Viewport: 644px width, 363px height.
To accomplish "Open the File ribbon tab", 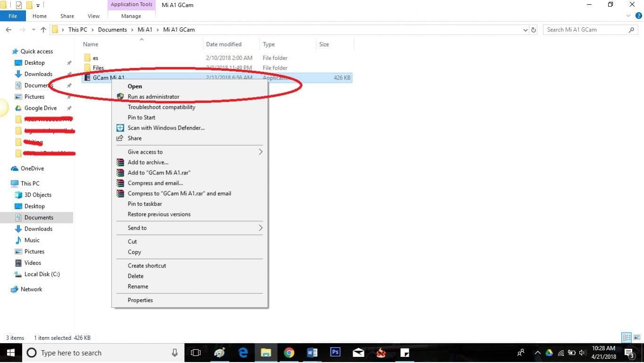I will coord(13,16).
